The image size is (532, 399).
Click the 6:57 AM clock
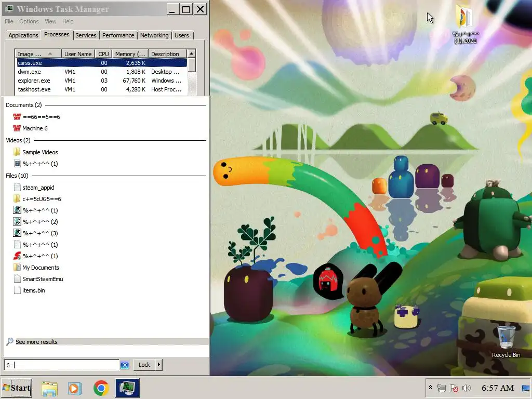pos(497,388)
